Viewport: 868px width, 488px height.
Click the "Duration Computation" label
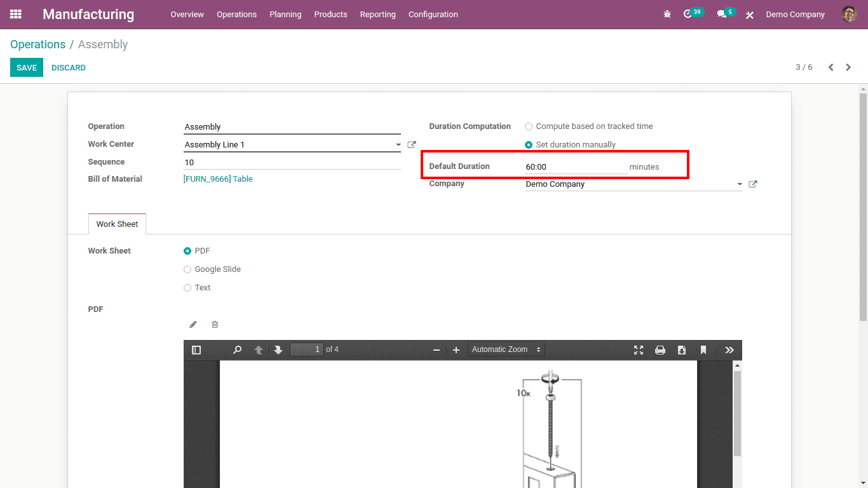[470, 126]
